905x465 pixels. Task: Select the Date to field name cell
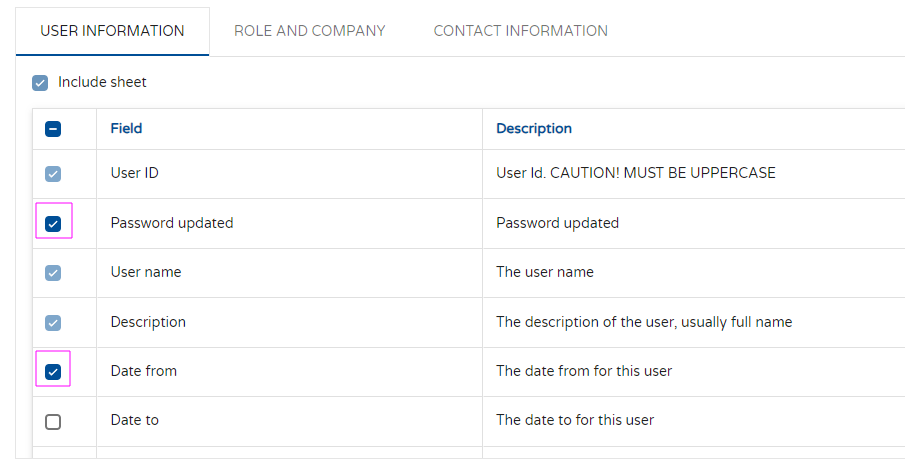coord(134,420)
